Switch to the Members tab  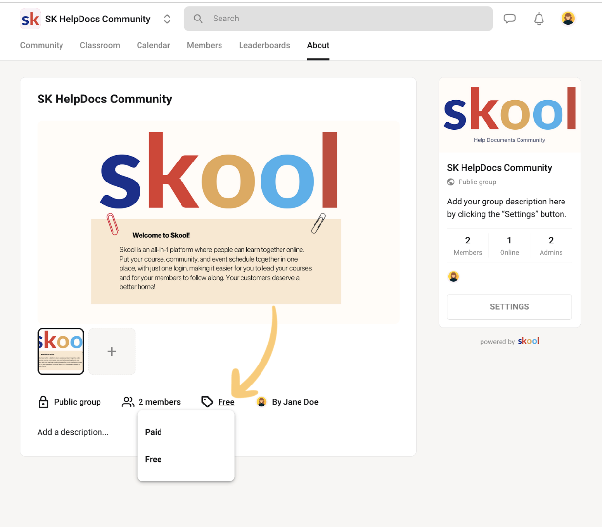[204, 45]
